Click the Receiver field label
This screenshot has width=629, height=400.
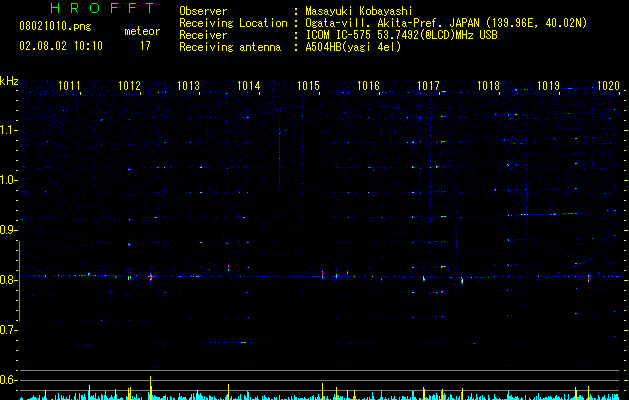[203, 35]
